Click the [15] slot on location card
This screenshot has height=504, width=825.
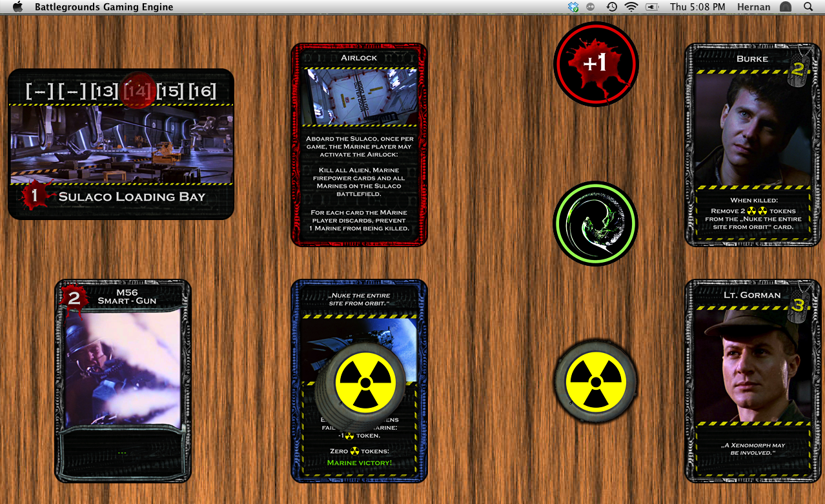click(169, 91)
